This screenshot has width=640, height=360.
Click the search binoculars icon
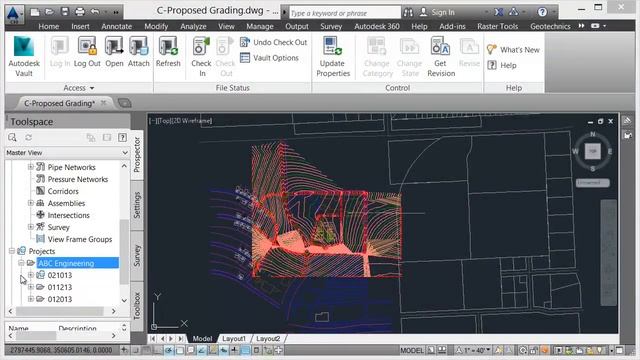[408, 12]
